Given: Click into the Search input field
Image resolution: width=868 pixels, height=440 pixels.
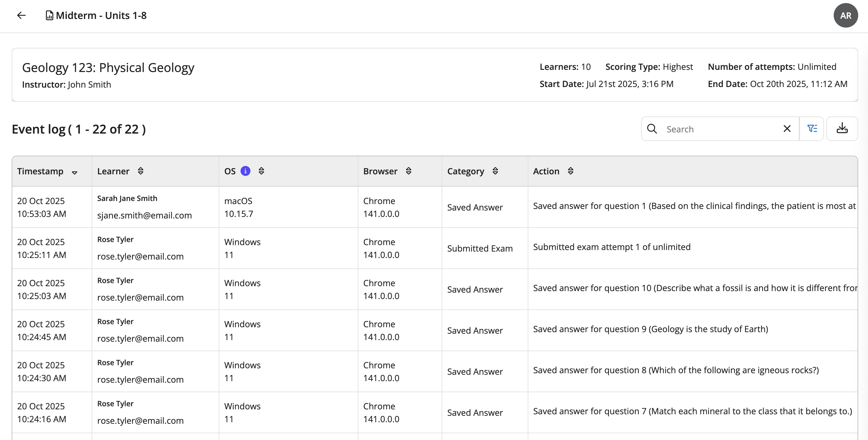Looking at the screenshot, I should coord(721,129).
